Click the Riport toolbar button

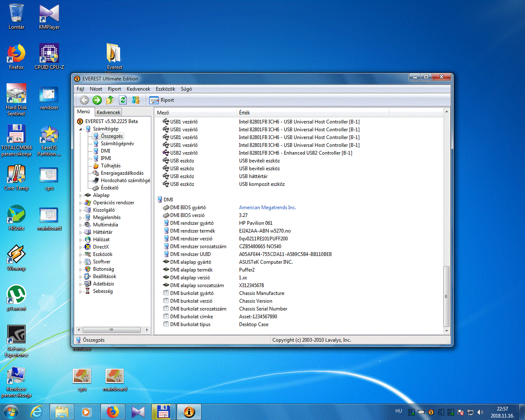(x=162, y=100)
